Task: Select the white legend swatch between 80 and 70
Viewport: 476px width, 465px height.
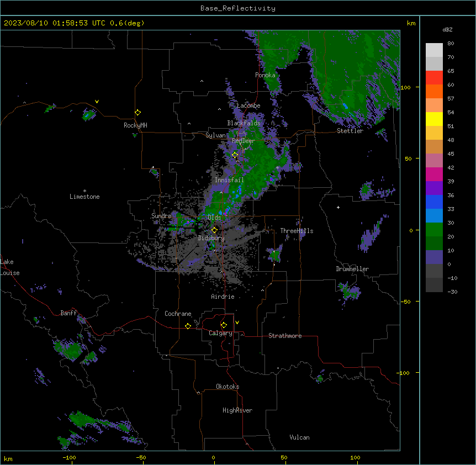Action: click(x=434, y=50)
